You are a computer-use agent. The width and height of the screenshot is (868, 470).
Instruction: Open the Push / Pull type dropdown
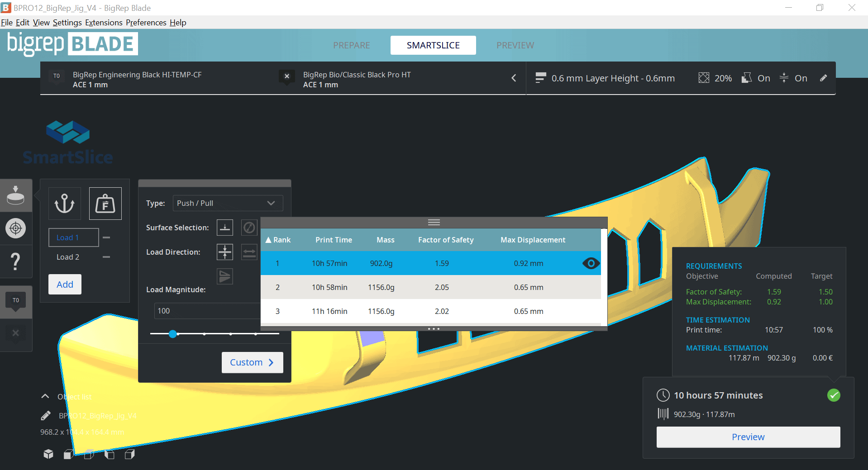228,203
